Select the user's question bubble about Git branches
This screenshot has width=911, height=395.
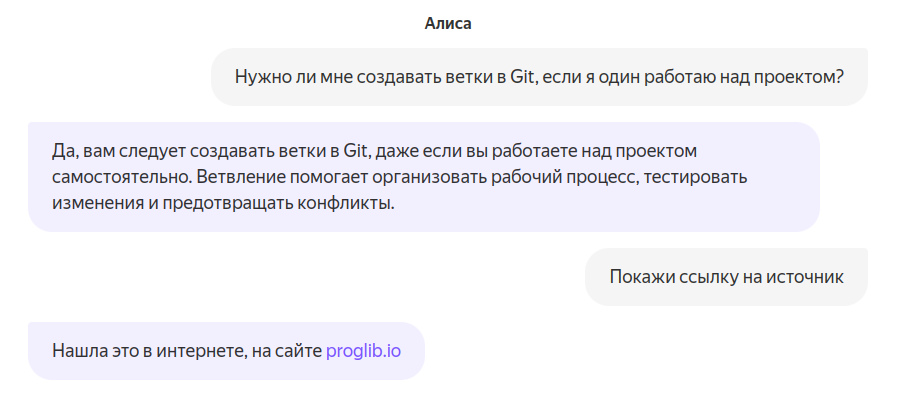click(x=539, y=77)
